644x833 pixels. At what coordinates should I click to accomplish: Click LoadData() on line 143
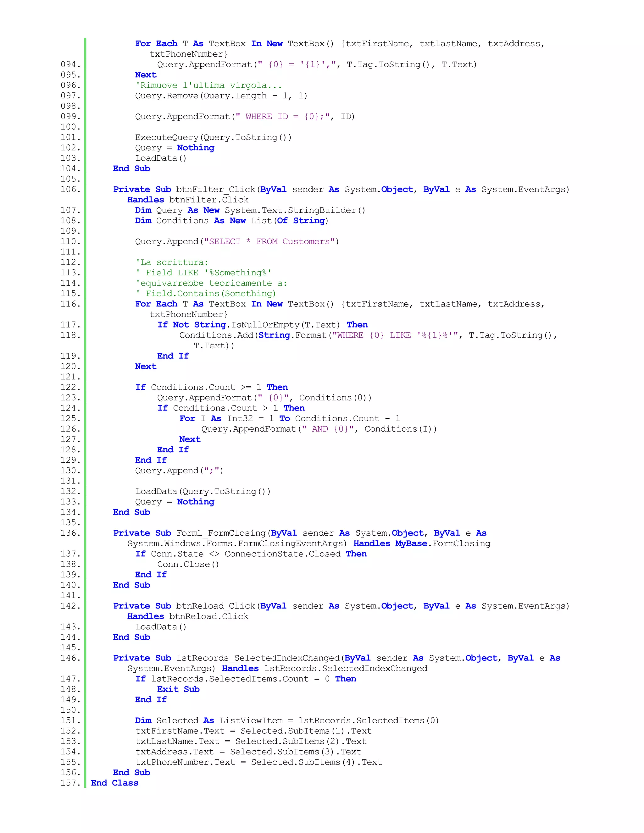(161, 627)
